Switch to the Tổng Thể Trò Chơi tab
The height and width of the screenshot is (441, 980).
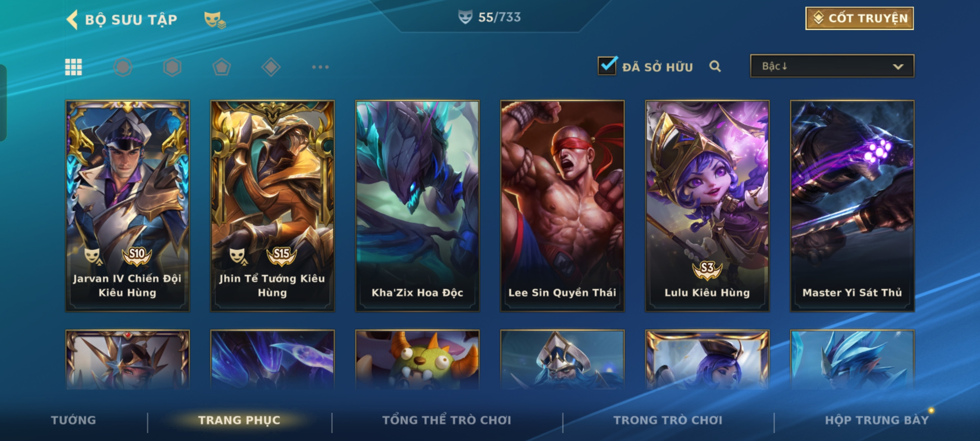[447, 420]
